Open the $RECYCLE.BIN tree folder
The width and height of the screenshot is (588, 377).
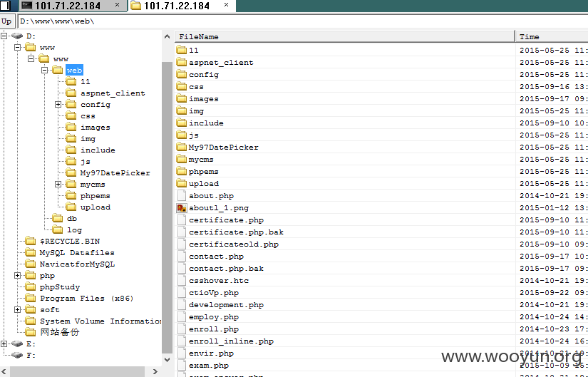pyautogui.click(x=70, y=241)
